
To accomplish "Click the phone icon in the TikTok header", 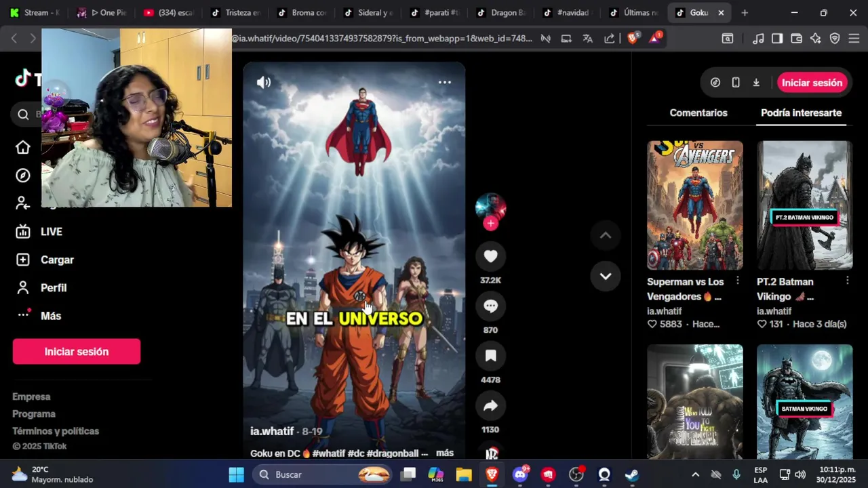I will (736, 83).
